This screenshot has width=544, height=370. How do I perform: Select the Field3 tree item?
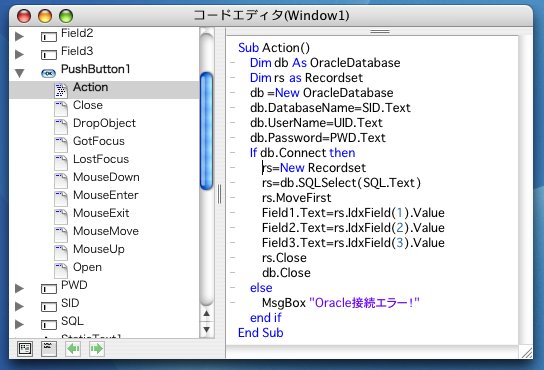pyautogui.click(x=77, y=51)
